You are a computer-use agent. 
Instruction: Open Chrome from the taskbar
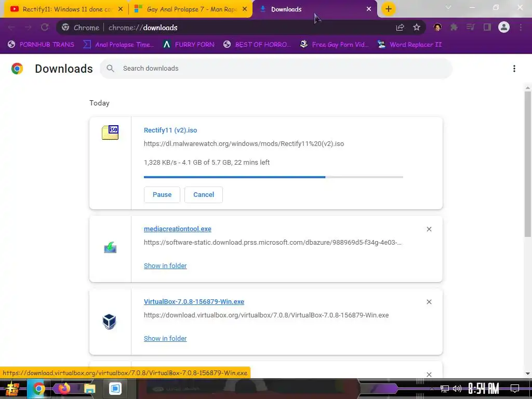pyautogui.click(x=38, y=389)
